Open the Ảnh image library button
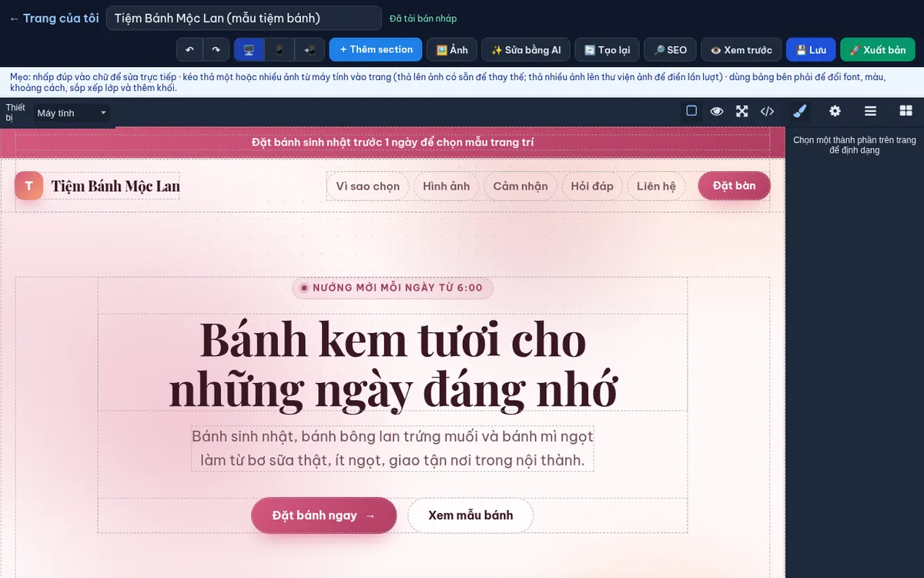 [452, 49]
